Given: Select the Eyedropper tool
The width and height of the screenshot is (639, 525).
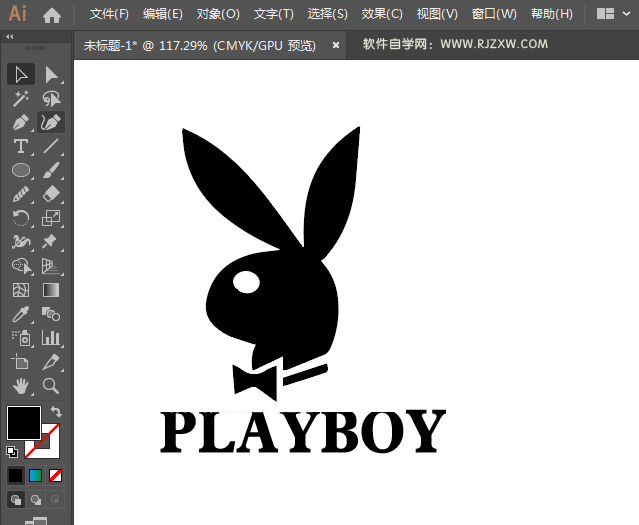Looking at the screenshot, I should pos(21,314).
